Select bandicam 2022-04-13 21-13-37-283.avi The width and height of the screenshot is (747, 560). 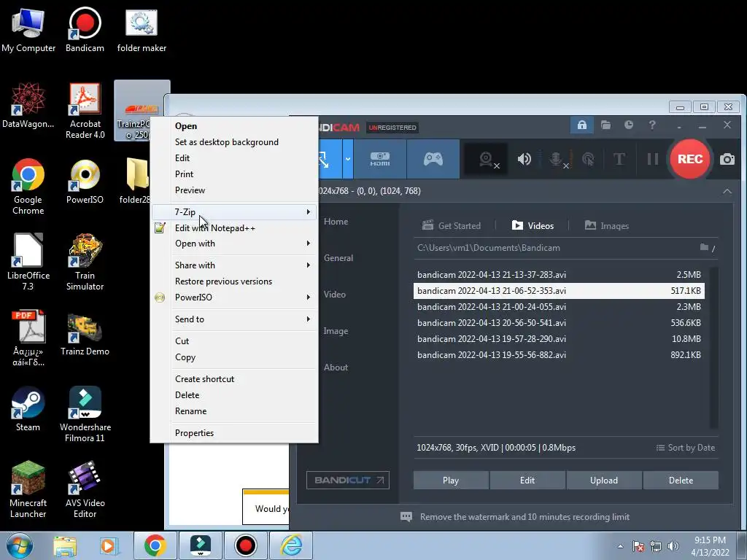559,275
